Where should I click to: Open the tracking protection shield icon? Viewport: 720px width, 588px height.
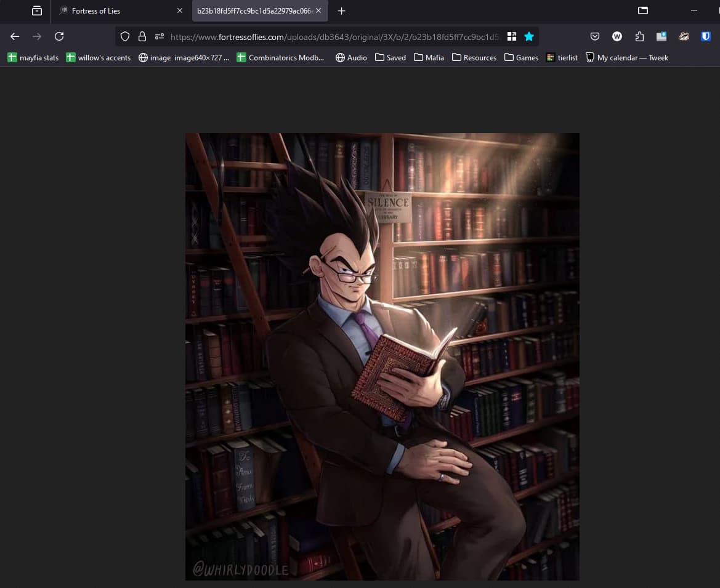coord(125,37)
